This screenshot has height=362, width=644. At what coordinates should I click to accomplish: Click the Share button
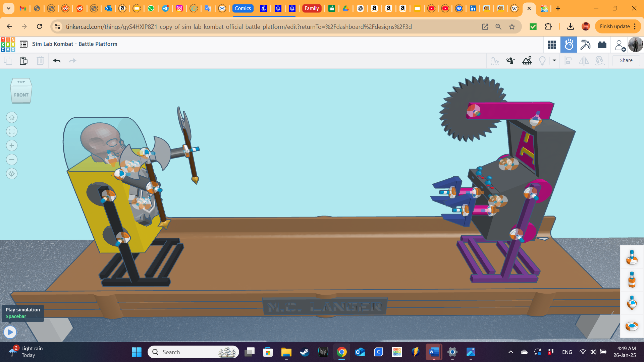coord(626,60)
